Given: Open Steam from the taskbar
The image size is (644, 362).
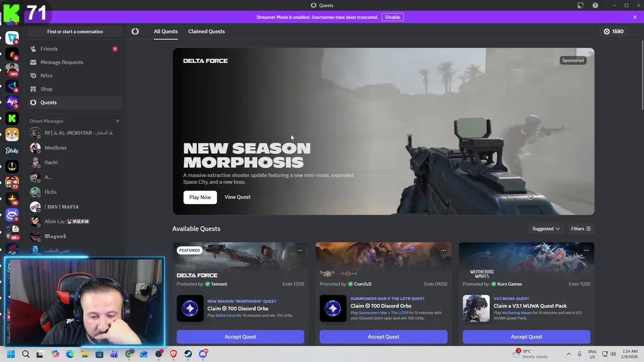Looking at the screenshot, I should [188, 354].
